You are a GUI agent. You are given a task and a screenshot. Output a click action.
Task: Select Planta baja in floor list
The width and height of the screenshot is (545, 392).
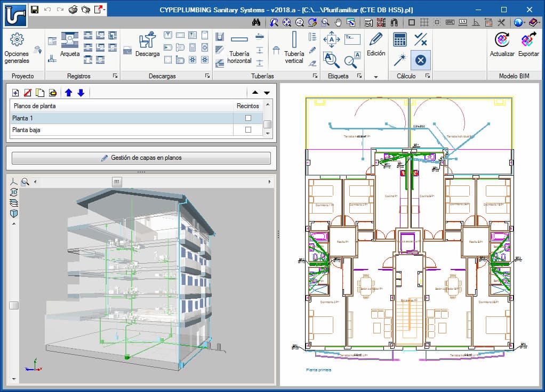click(x=121, y=130)
